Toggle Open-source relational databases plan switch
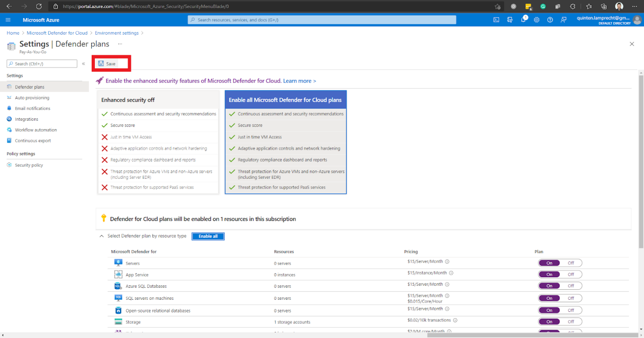 [x=560, y=310]
